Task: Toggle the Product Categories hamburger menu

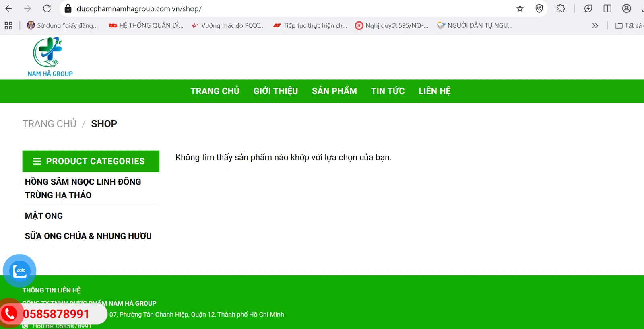Action: 37,161
